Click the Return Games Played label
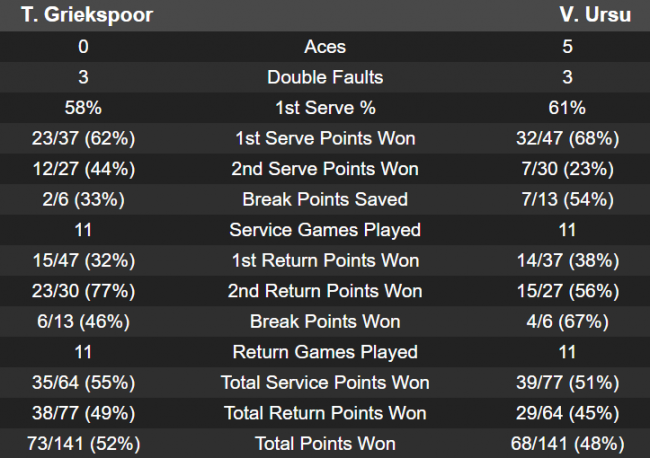 (x=325, y=352)
